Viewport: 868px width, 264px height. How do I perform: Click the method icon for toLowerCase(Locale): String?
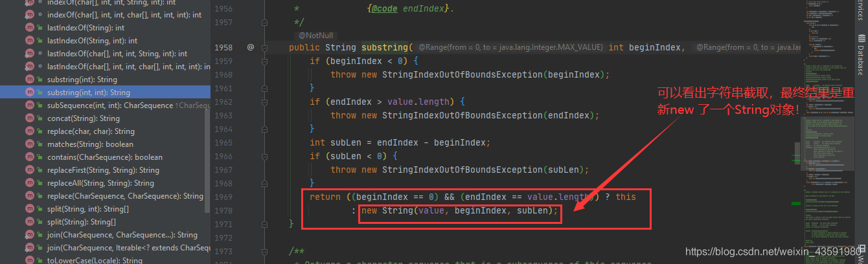tap(30, 260)
